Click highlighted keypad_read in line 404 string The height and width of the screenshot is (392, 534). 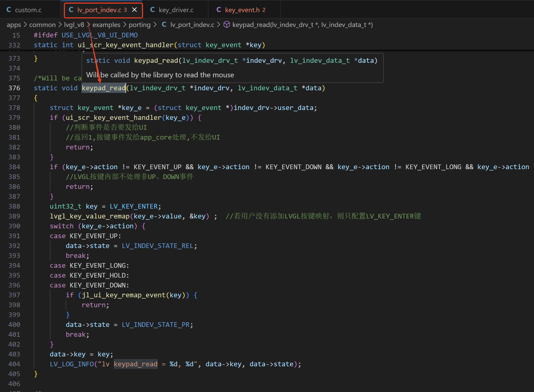click(136, 364)
